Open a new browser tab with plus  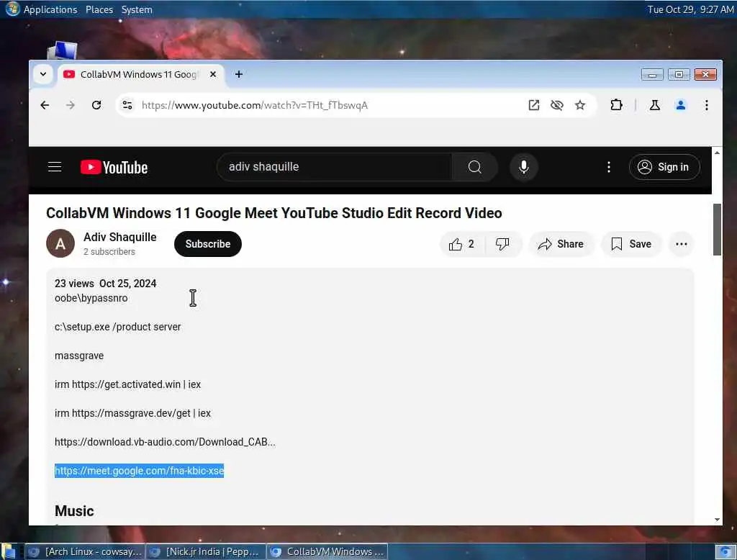(239, 74)
